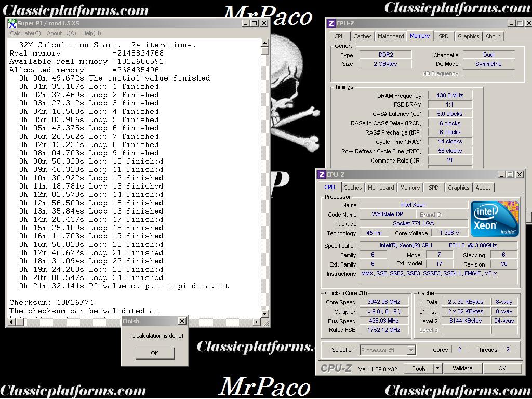
Task: Click the Bus Speed value 438.03 MHz
Action: click(x=384, y=321)
